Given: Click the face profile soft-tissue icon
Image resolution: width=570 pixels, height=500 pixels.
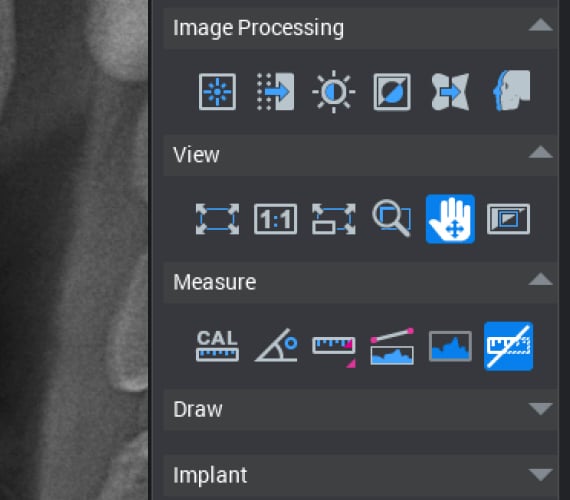Looking at the screenshot, I should [511, 91].
